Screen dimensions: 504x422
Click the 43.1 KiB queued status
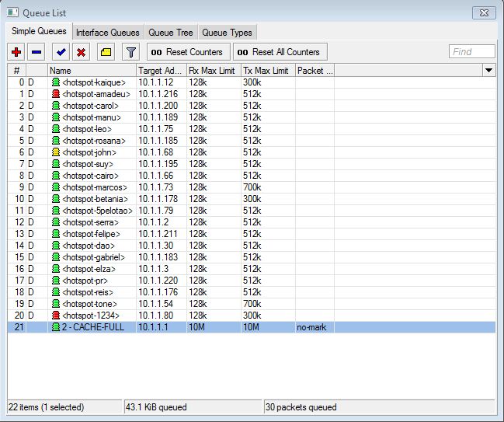coord(156,407)
